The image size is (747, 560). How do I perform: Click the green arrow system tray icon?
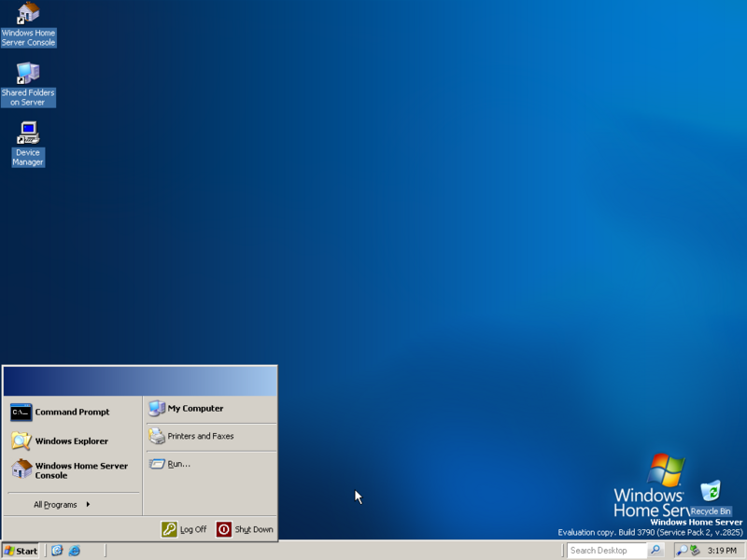[695, 551]
